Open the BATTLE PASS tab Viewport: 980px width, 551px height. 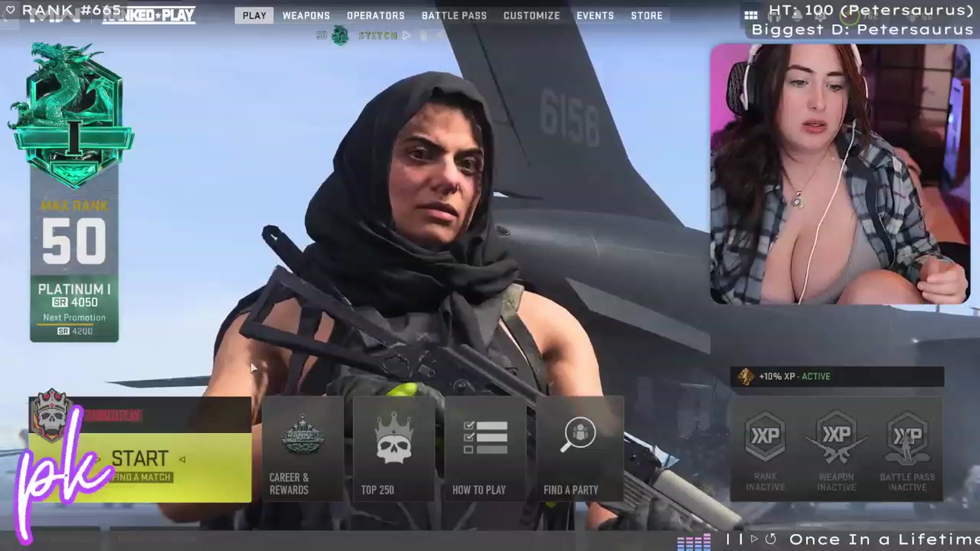(454, 16)
